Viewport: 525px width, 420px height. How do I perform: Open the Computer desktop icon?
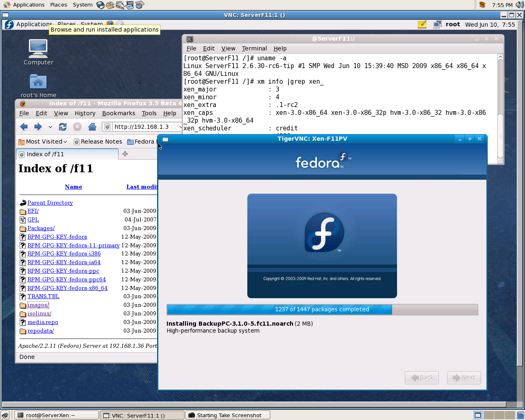38,52
